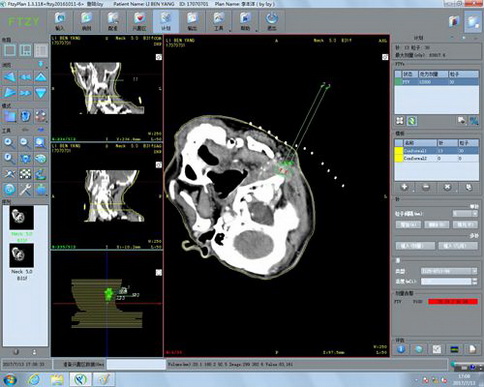The image size is (484, 387).
Task: Open the Registration module in top toolbar
Action: [113, 21]
